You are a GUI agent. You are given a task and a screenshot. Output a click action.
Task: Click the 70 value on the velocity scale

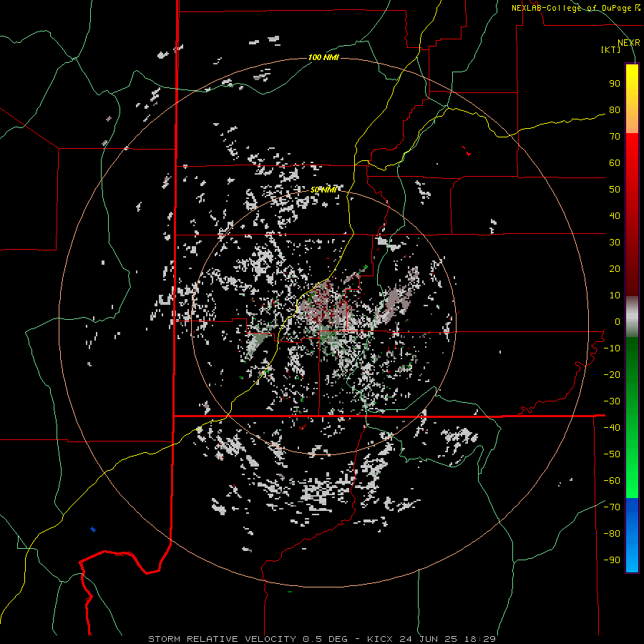coord(615,137)
